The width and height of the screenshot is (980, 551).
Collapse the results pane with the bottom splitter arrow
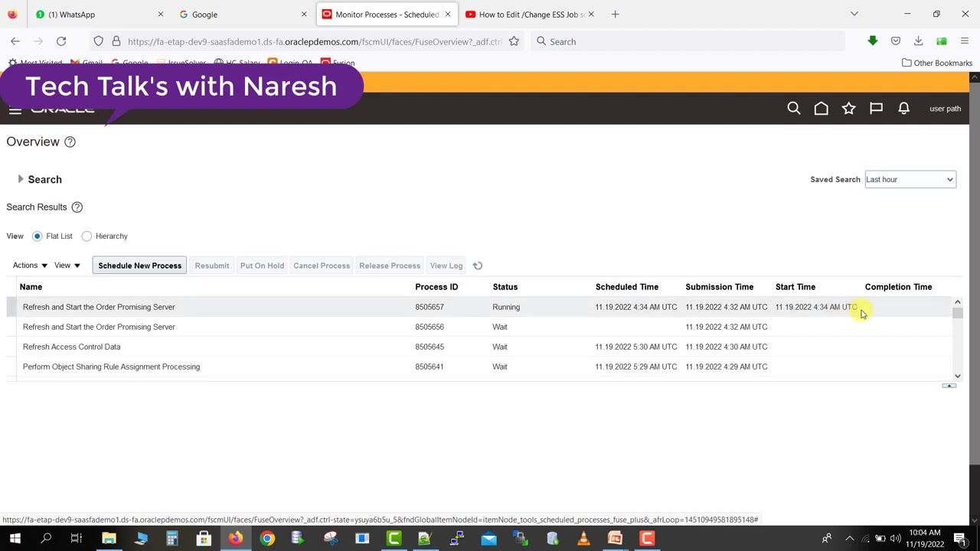(949, 386)
